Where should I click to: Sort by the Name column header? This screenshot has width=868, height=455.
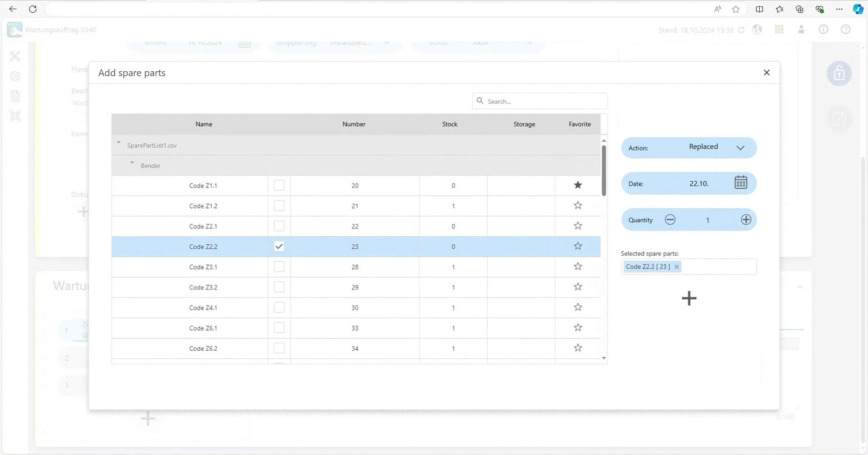[204, 124]
